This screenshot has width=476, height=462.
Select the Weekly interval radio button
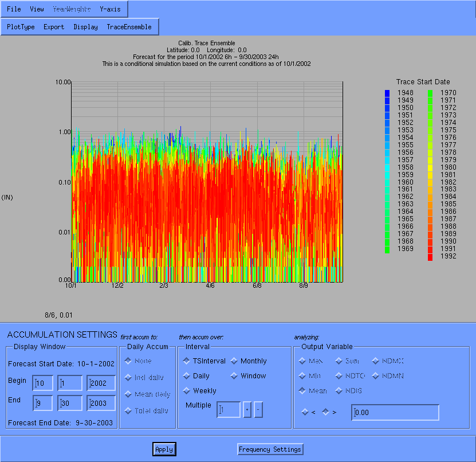[x=187, y=391]
